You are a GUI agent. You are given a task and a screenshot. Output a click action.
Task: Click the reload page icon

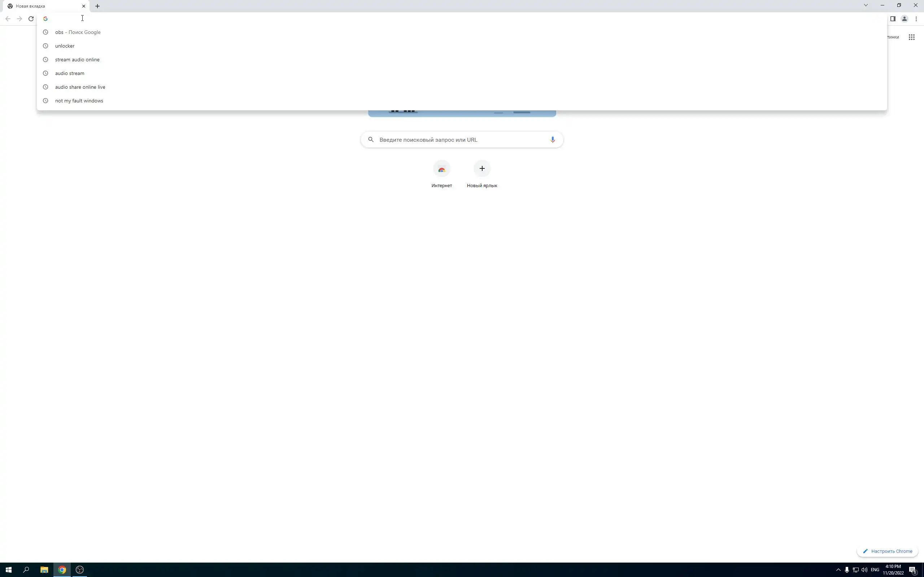pos(31,19)
